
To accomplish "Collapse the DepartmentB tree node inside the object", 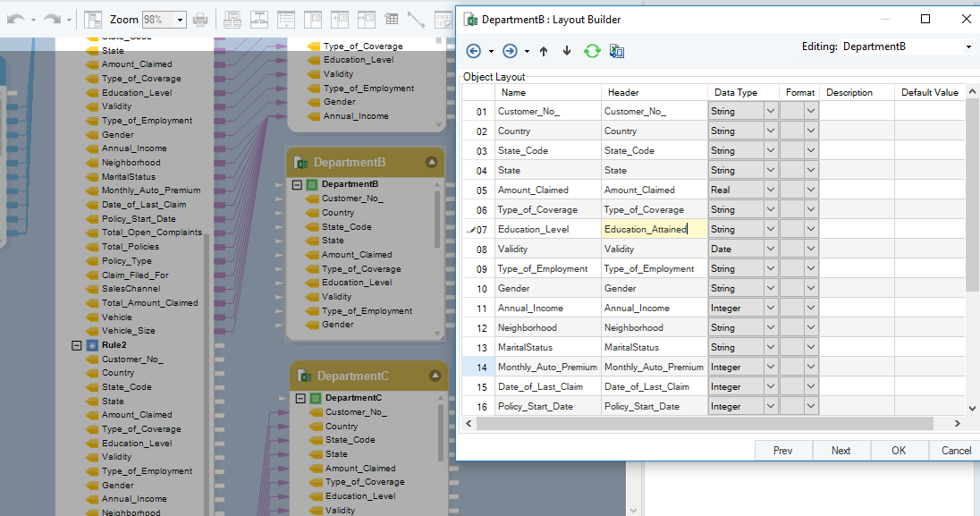I will pos(298,184).
